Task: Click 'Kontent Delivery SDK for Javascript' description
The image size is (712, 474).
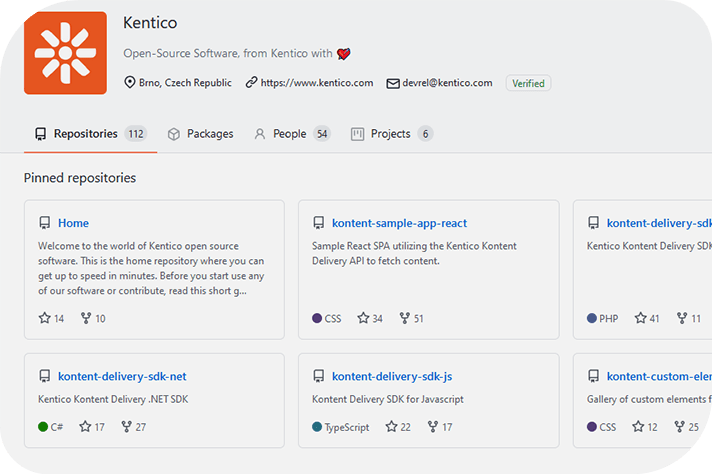Action: [x=388, y=399]
